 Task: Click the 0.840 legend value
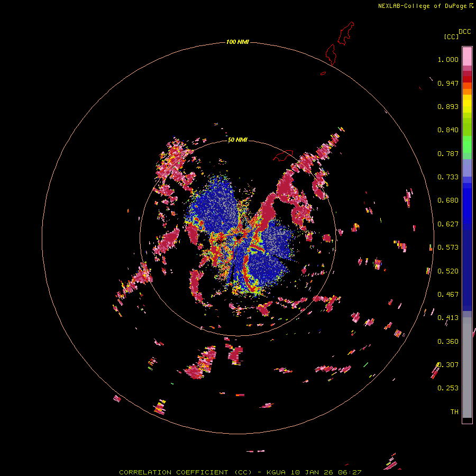click(448, 130)
